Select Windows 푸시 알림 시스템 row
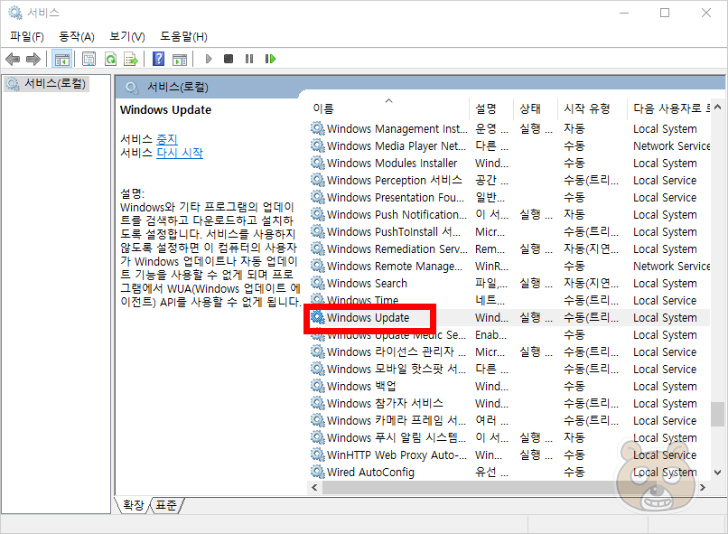Viewport: 728px width, 534px height. (510, 438)
